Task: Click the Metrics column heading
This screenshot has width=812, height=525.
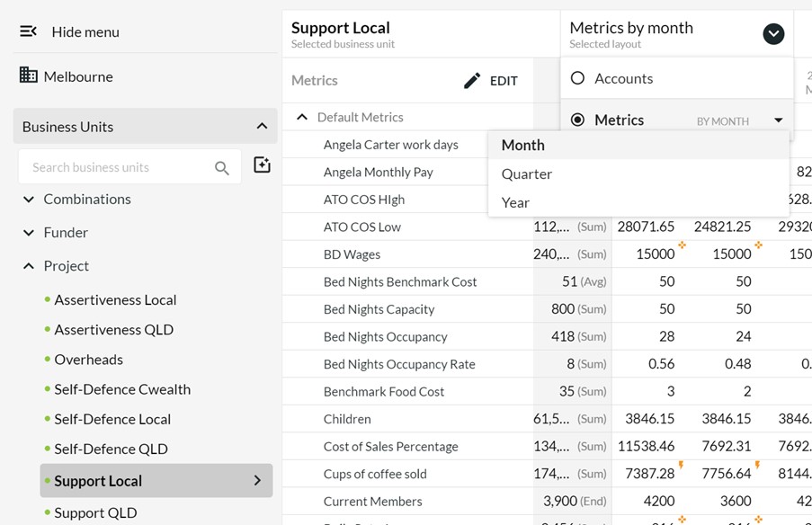Action: click(x=315, y=81)
